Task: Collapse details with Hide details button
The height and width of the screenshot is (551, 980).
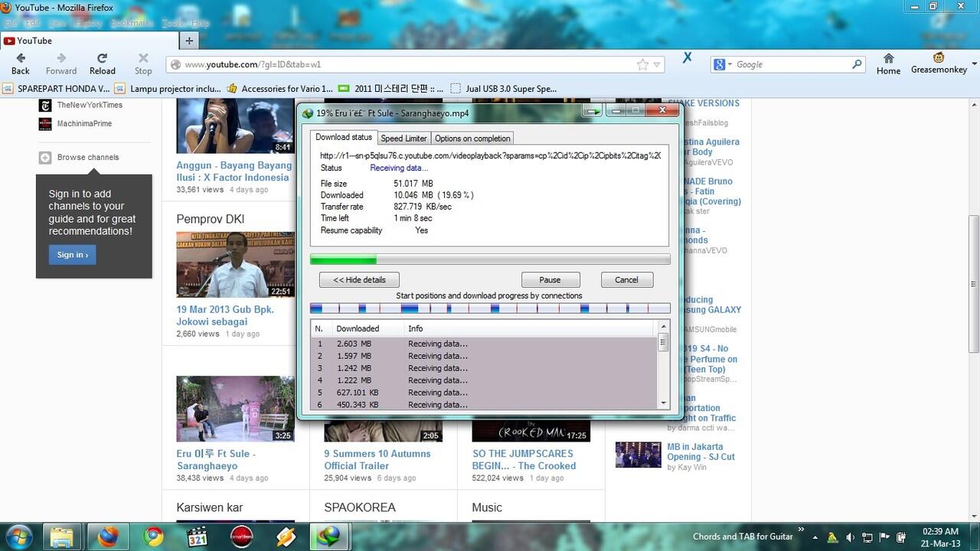Action: pyautogui.click(x=359, y=279)
